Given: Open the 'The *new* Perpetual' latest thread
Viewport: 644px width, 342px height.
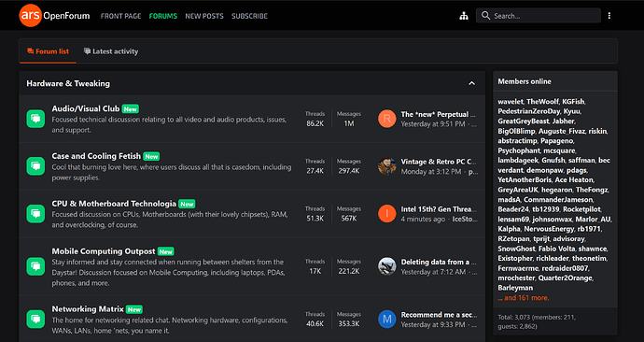Looking at the screenshot, I should coord(439,114).
